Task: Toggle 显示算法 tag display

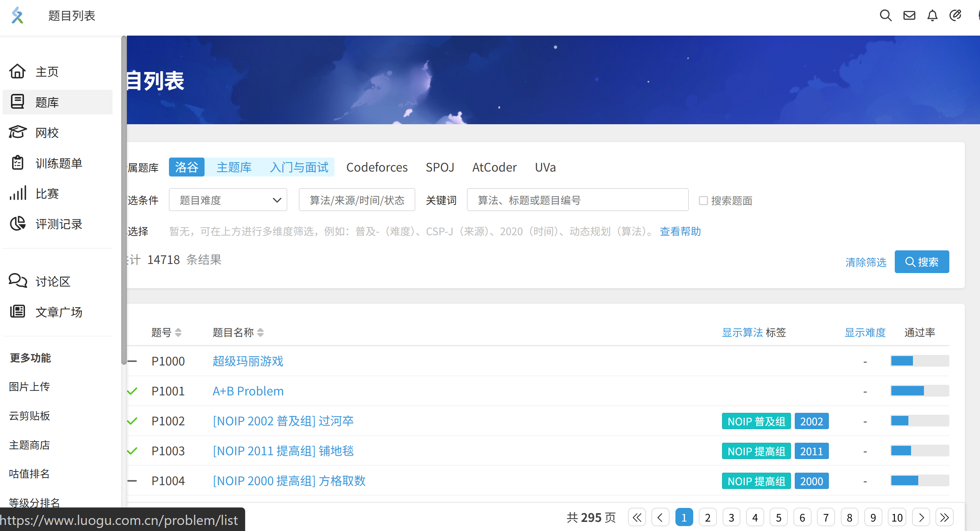Action: click(x=742, y=332)
